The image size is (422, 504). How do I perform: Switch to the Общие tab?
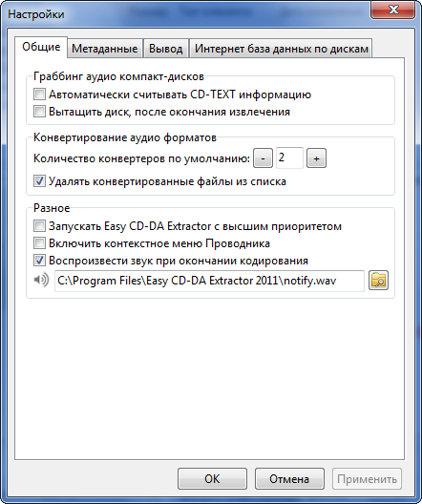(41, 47)
